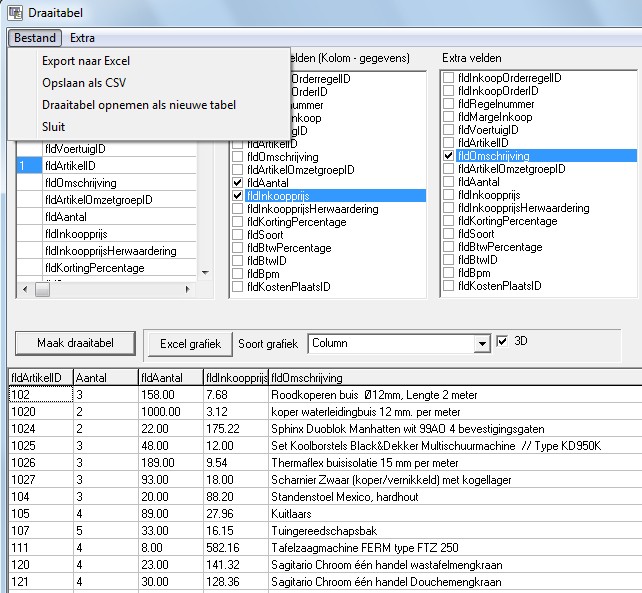Open the Soort grafiek dropdown

pyautogui.click(x=482, y=343)
